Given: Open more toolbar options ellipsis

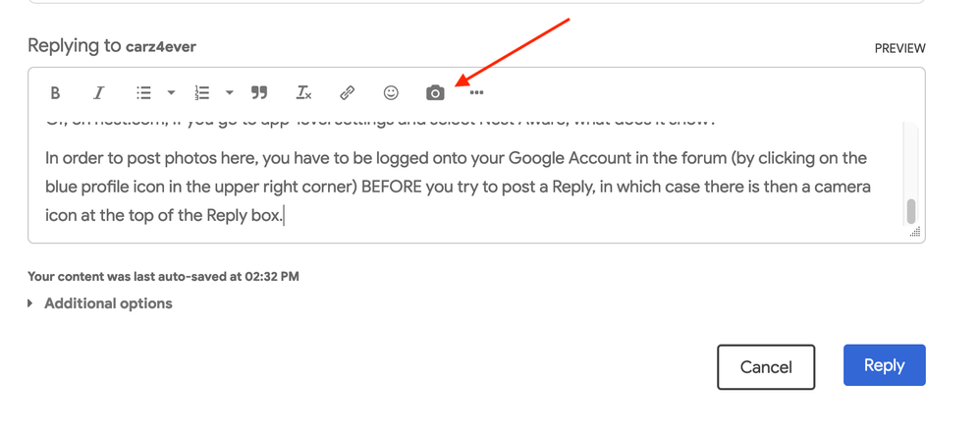Looking at the screenshot, I should 477,93.
